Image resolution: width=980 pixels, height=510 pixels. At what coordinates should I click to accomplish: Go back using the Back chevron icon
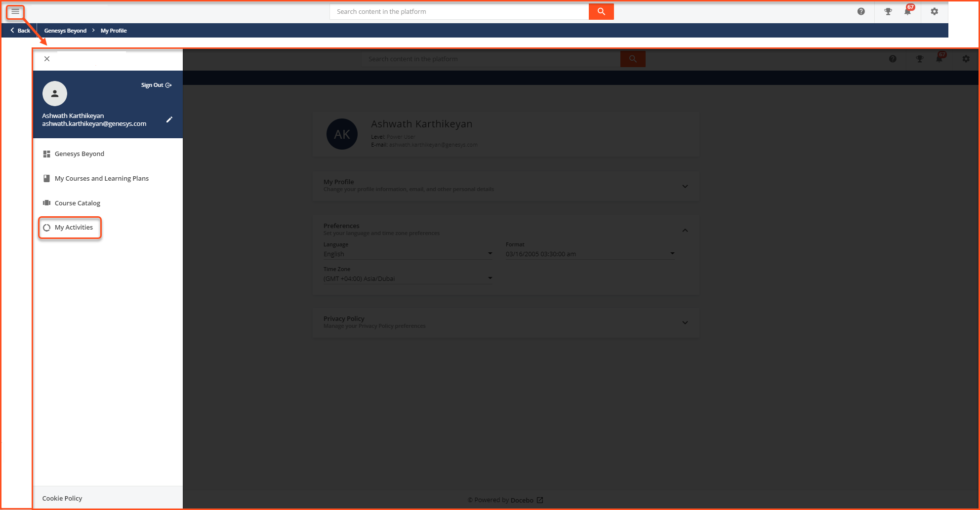pos(12,30)
